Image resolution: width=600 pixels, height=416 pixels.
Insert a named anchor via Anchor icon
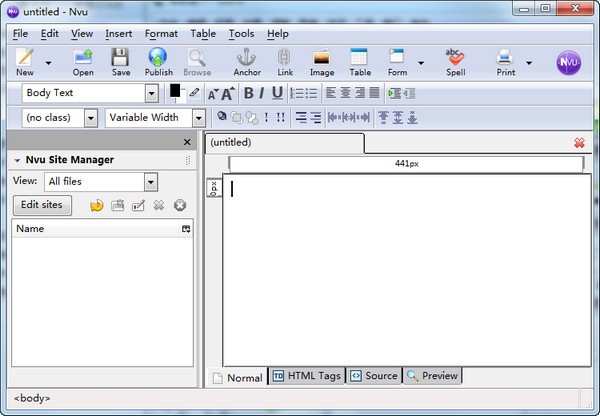247,62
